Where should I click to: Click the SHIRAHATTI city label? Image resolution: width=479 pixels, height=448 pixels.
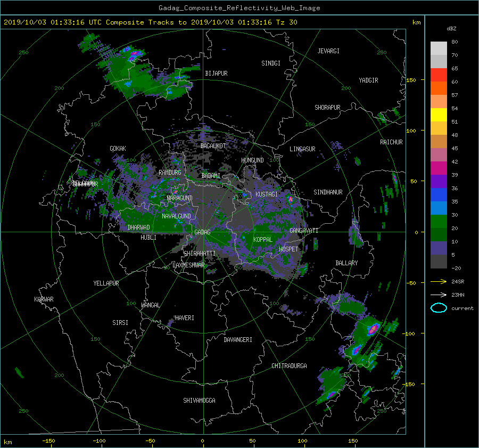point(200,254)
